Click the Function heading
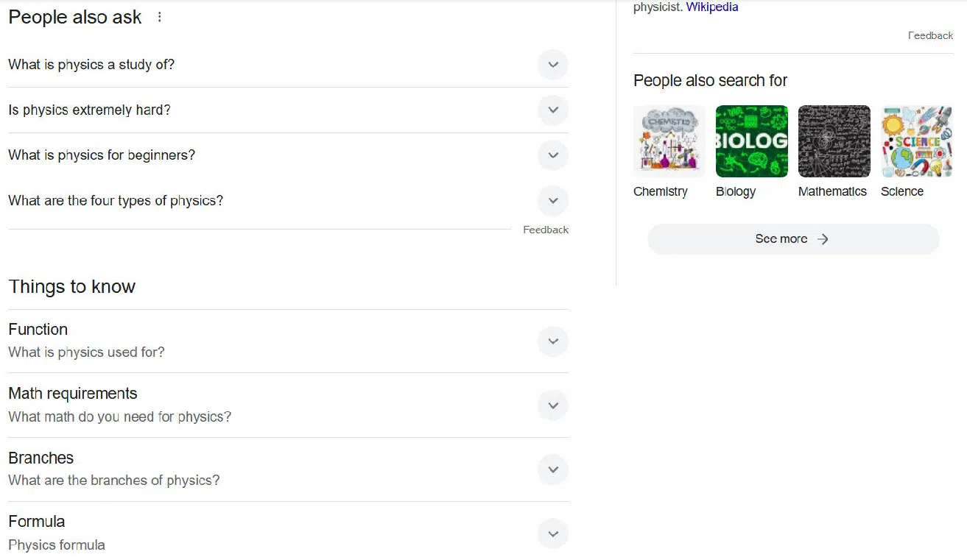Viewport: 967px width, 560px height. coord(38,330)
